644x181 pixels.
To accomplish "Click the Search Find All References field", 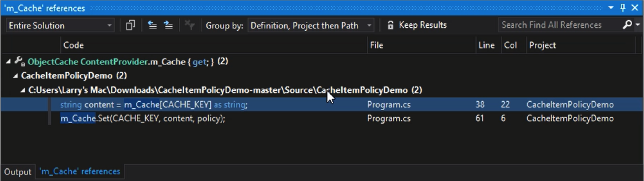I will pos(560,25).
